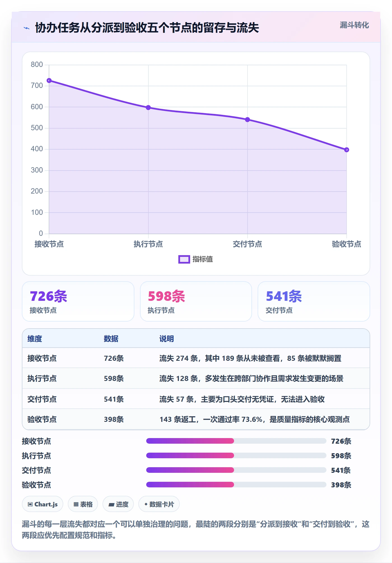Click the 维度 column header
The height and width of the screenshot is (563, 392).
click(x=35, y=339)
